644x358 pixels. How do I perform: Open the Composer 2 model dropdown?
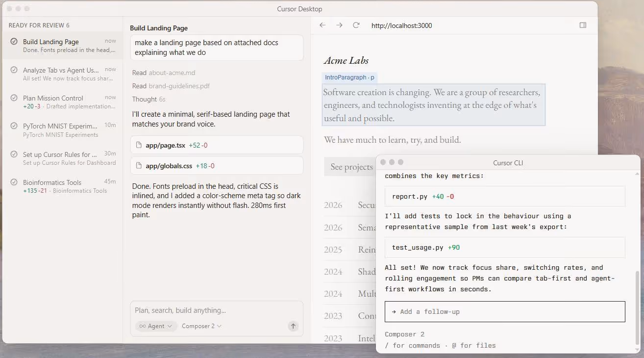(x=201, y=326)
